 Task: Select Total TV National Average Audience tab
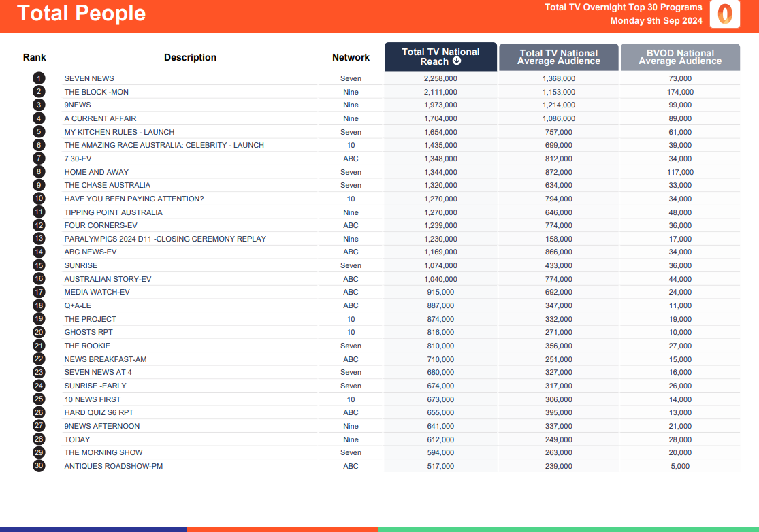point(559,57)
